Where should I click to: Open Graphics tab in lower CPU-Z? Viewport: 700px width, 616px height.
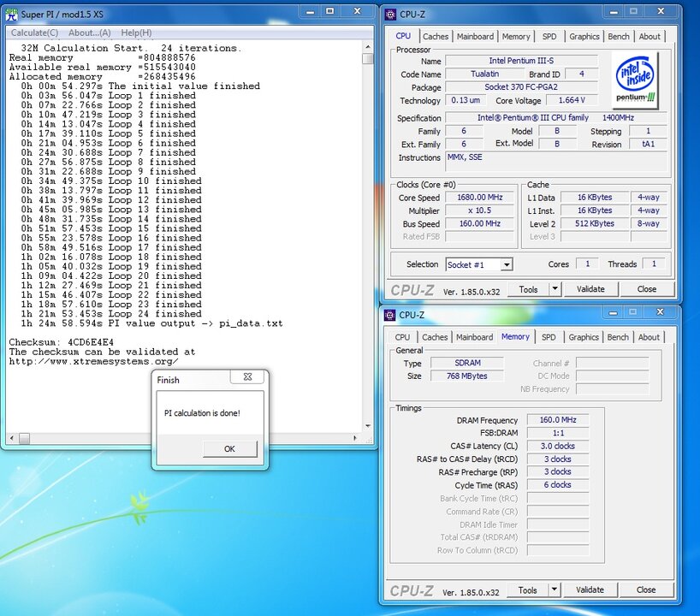pos(583,337)
